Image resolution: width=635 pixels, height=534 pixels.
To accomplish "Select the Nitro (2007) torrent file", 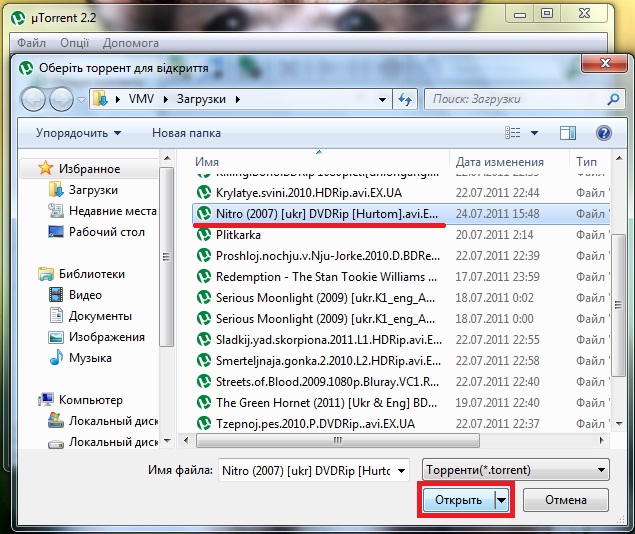I will tap(401, 214).
